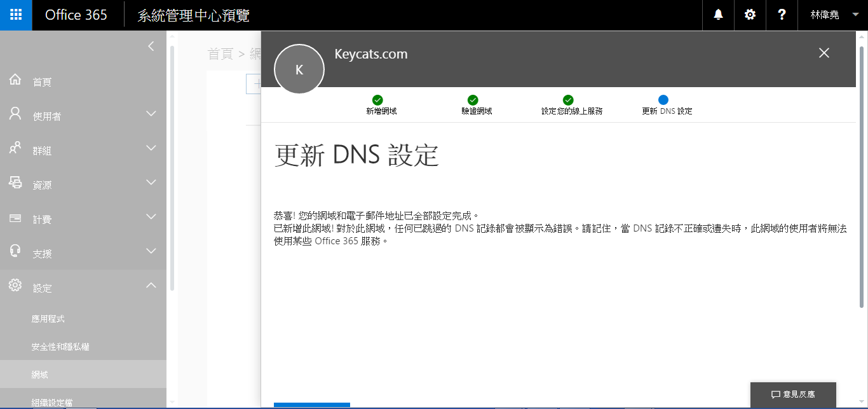Click the resources icon beside 資源
868x409 pixels.
point(15,183)
